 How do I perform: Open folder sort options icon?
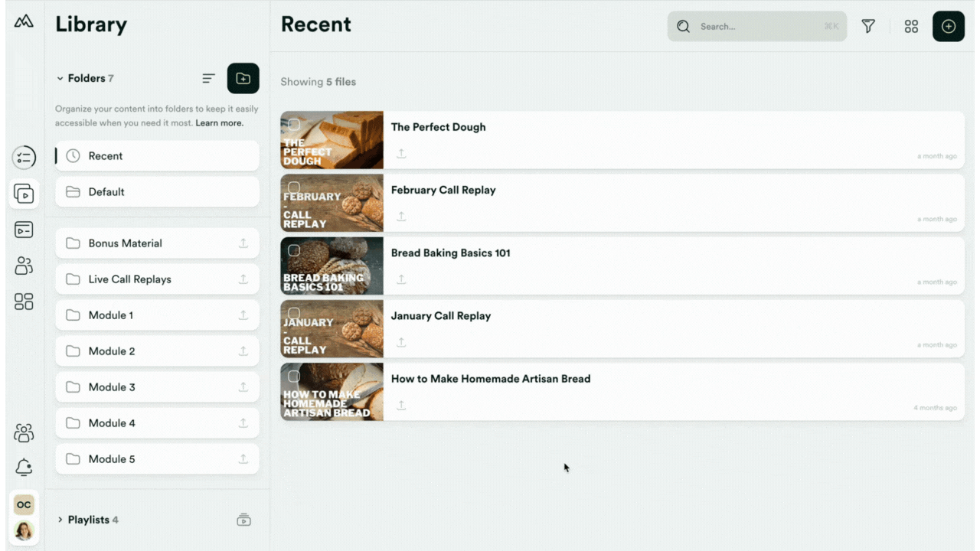208,78
